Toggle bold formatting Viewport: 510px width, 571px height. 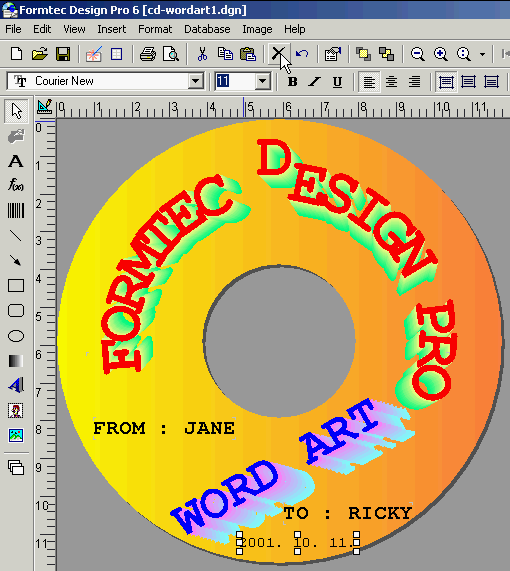point(292,82)
